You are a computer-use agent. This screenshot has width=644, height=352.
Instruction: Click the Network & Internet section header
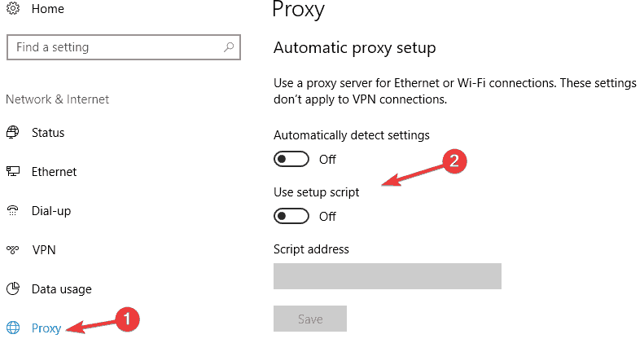tap(57, 99)
